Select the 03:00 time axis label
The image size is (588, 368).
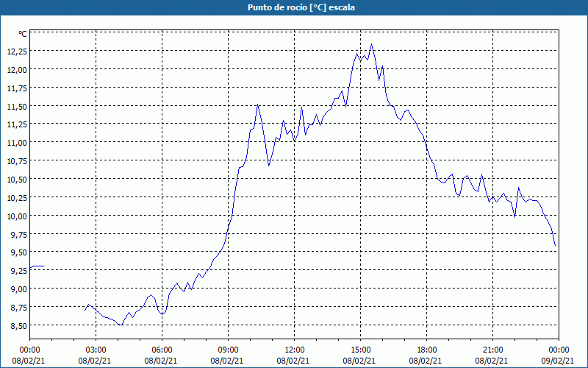tap(96, 350)
